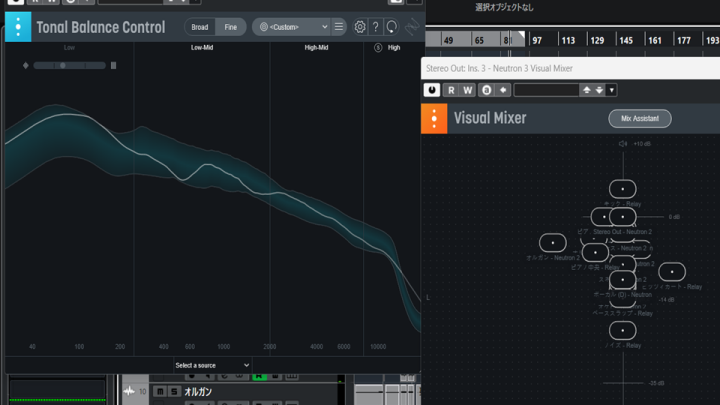The height and width of the screenshot is (405, 720).
Task: Toggle the Visual Mixer plugin bypass power button
Action: (432, 90)
